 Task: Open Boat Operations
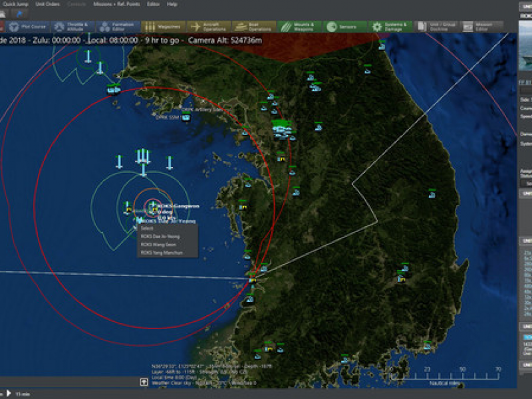click(254, 27)
